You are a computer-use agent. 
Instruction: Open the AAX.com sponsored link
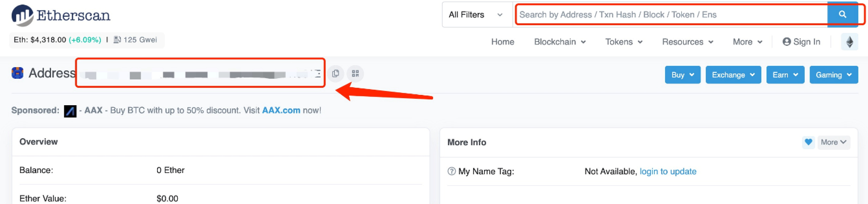(281, 110)
